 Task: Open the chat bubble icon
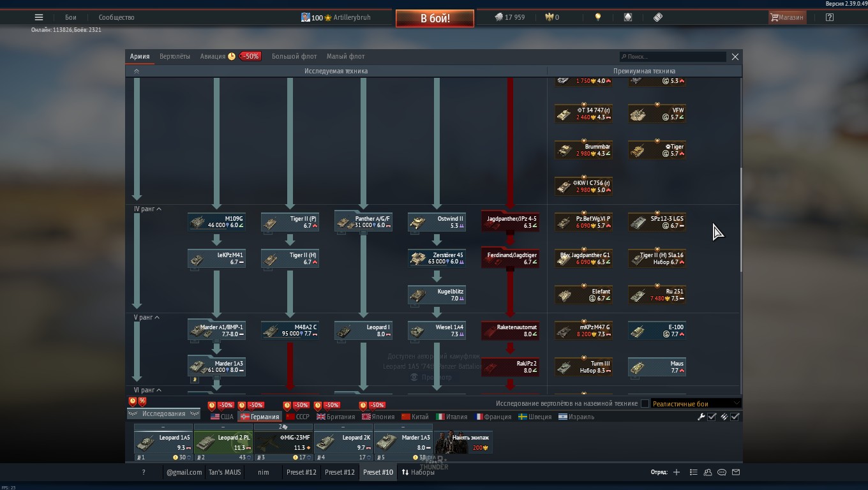(722, 472)
